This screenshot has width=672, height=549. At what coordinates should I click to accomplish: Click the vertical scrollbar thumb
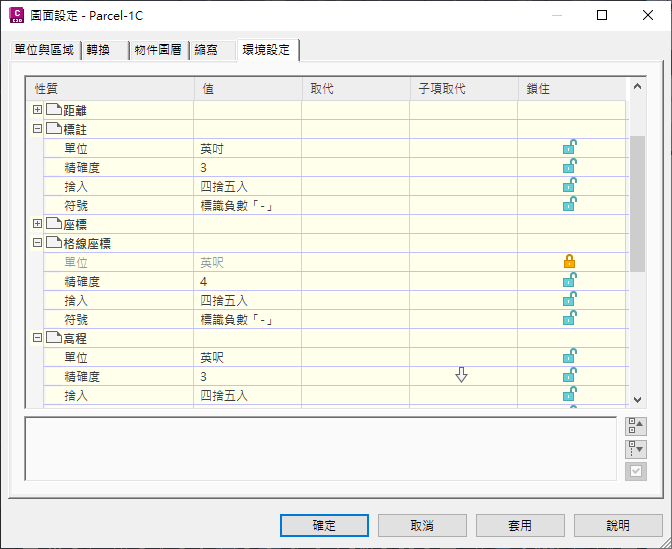click(x=637, y=204)
